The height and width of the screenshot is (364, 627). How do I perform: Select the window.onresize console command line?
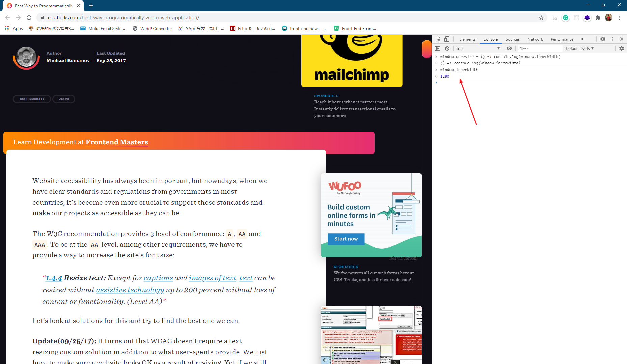tap(500, 57)
